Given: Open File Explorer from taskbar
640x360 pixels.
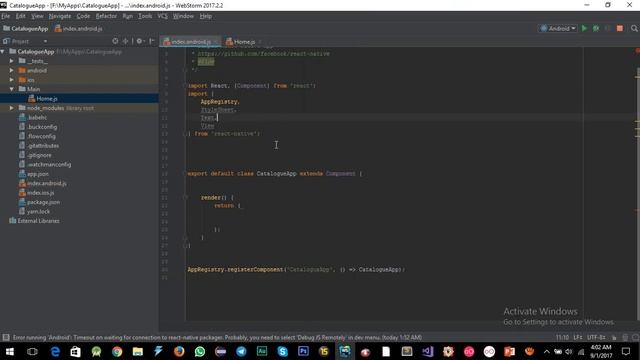Looking at the screenshot, I should (138, 351).
